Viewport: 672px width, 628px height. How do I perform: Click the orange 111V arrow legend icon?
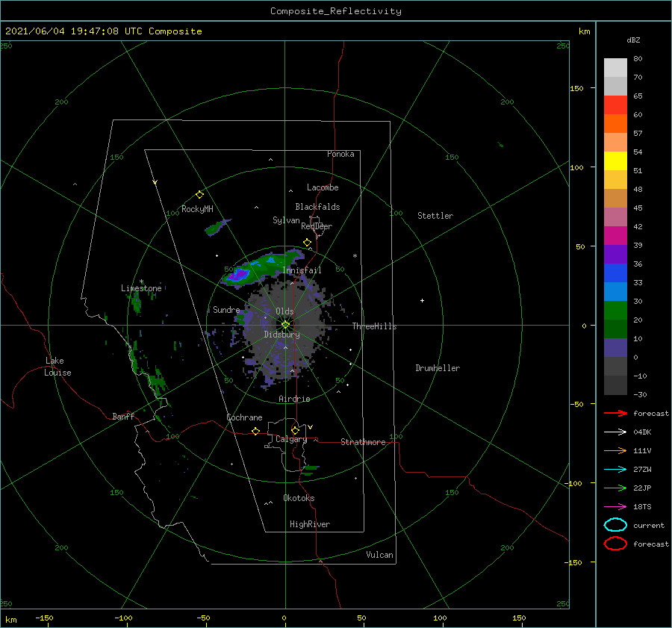coord(615,450)
